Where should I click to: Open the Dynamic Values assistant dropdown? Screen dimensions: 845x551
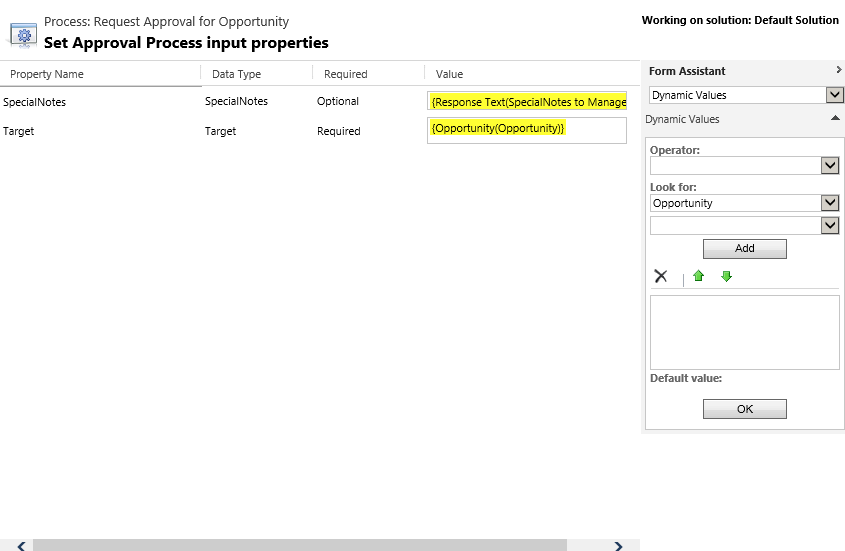(834, 95)
